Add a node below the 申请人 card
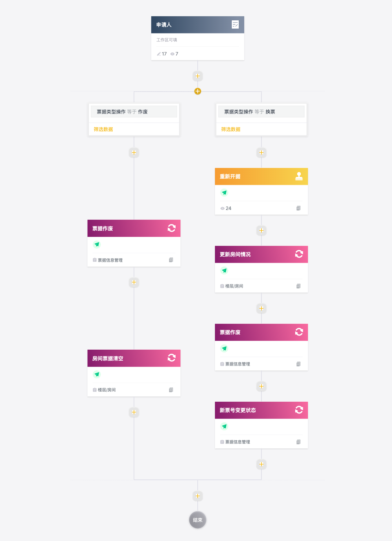This screenshot has height=541, width=392. pos(198,76)
